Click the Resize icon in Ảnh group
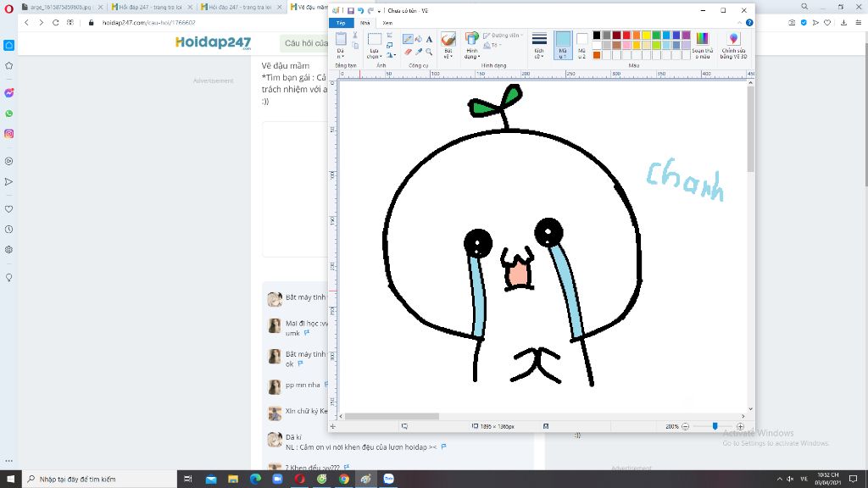 click(x=390, y=45)
